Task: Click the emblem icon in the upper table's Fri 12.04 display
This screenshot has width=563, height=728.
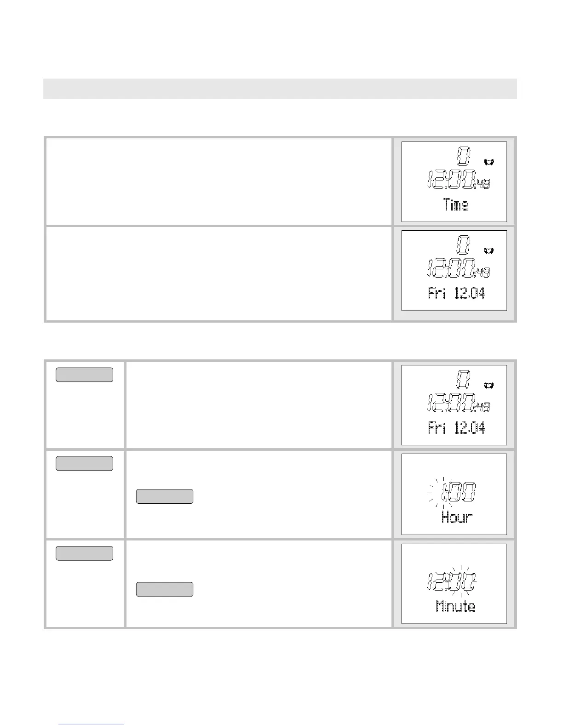Action: coord(489,251)
